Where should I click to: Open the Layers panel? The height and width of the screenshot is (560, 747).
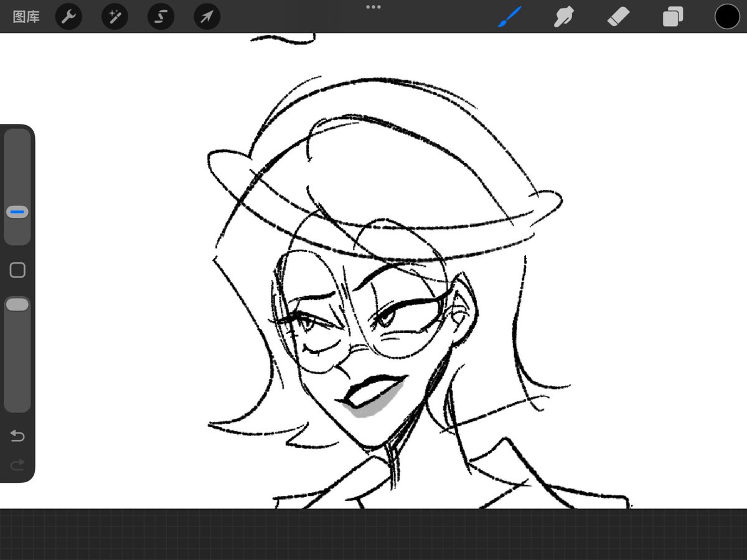[x=673, y=17]
